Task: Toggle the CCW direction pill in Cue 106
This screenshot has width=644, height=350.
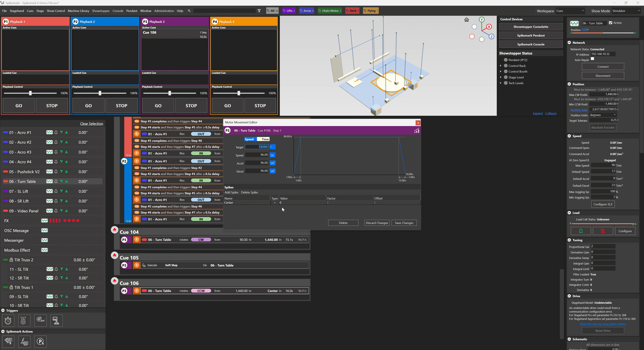Action: (201, 291)
